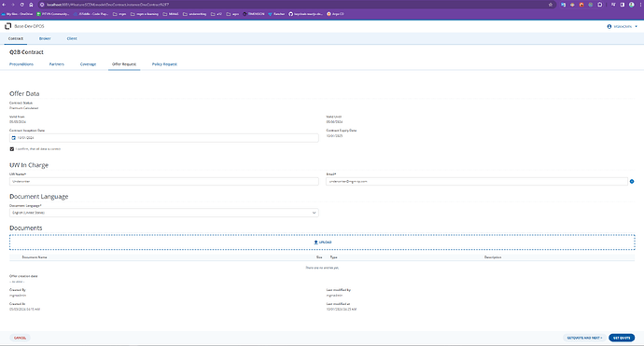Select the Offer Request step tab

point(124,64)
